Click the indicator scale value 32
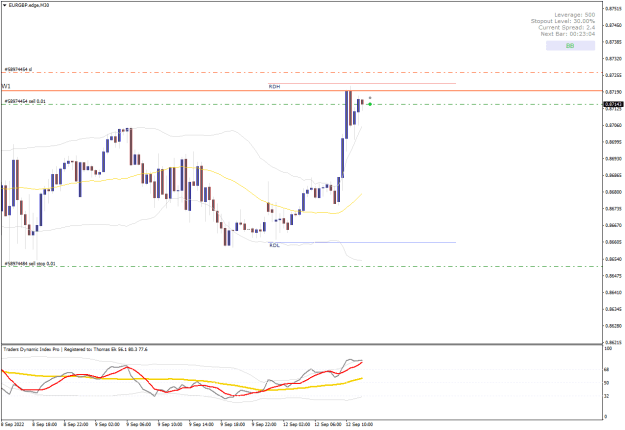Screen dimensions: 625x430 607,396
